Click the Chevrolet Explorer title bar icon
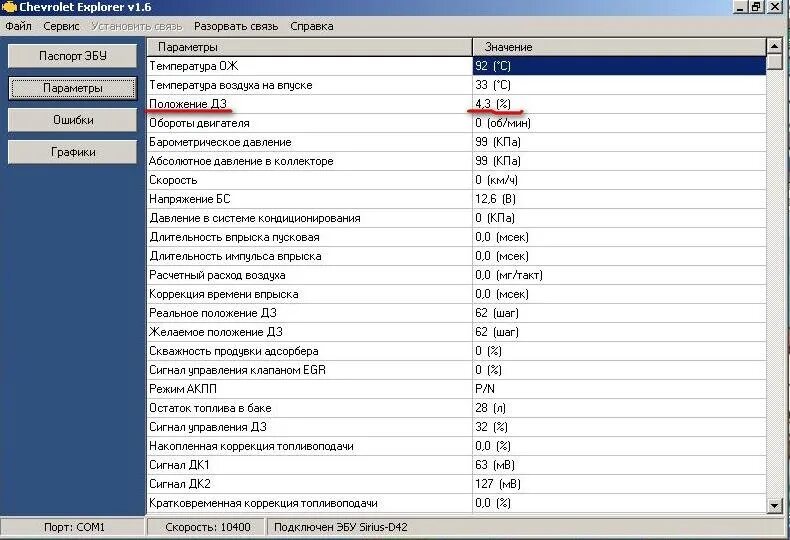Screen dimensions: 790x540 (9, 7)
